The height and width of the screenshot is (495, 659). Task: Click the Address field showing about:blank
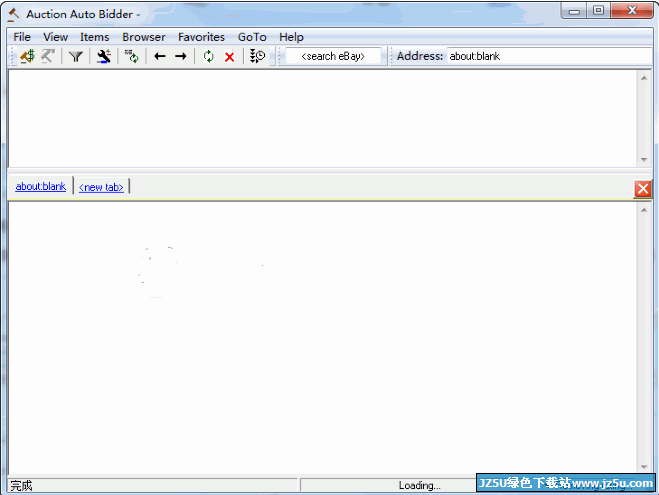[x=549, y=56]
